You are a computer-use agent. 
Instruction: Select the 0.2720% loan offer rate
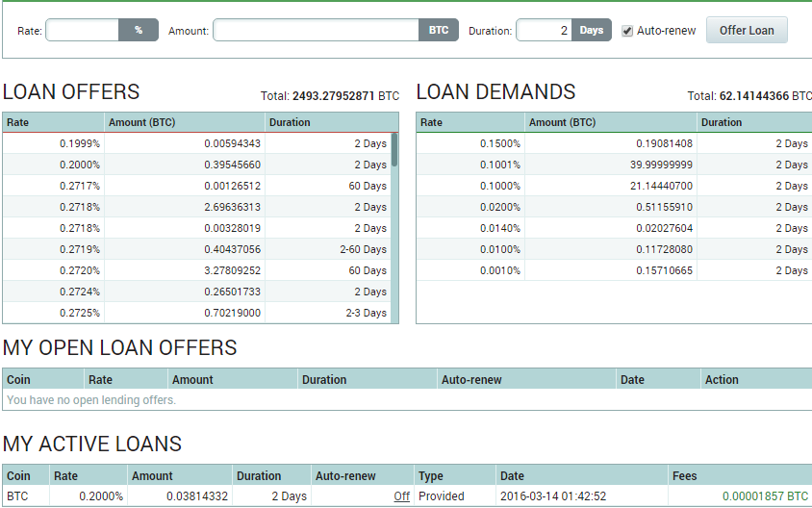pyautogui.click(x=80, y=270)
